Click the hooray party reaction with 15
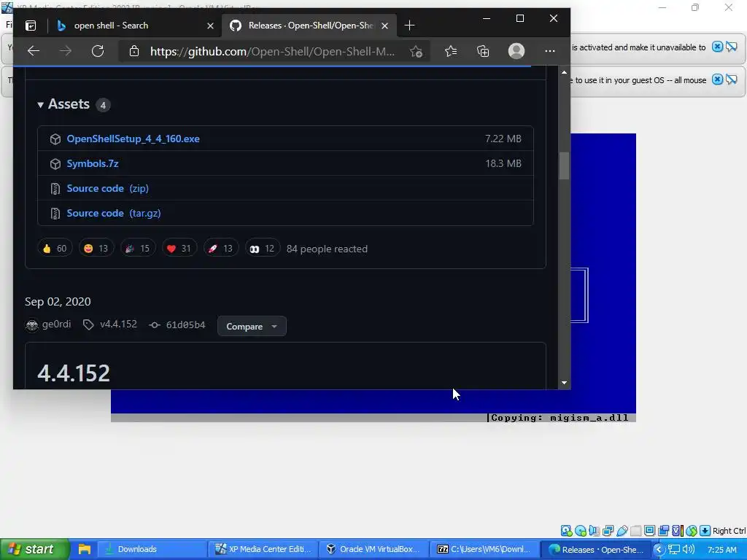747x560 pixels. (138, 249)
